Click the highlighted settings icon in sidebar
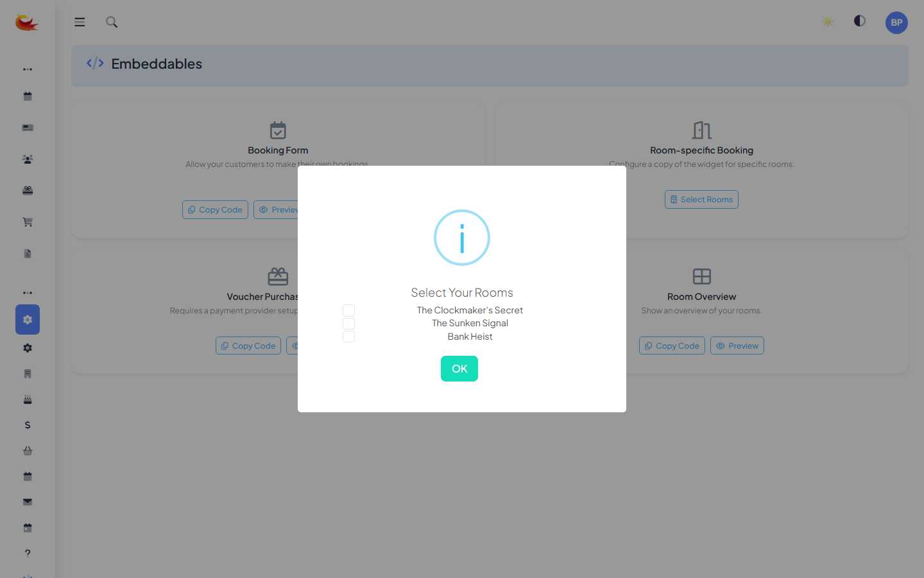 28,319
